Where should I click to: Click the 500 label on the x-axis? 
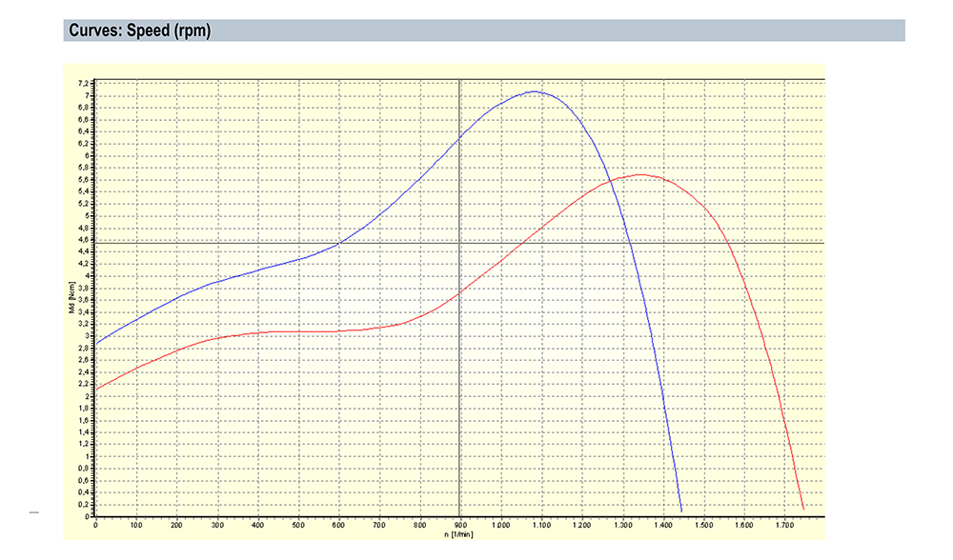tap(298, 525)
